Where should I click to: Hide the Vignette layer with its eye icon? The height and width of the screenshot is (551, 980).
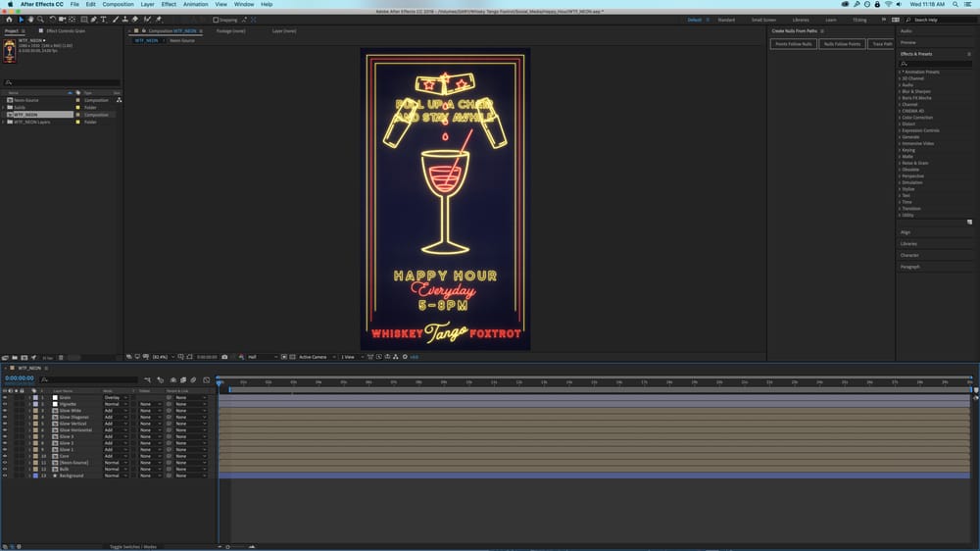point(5,404)
